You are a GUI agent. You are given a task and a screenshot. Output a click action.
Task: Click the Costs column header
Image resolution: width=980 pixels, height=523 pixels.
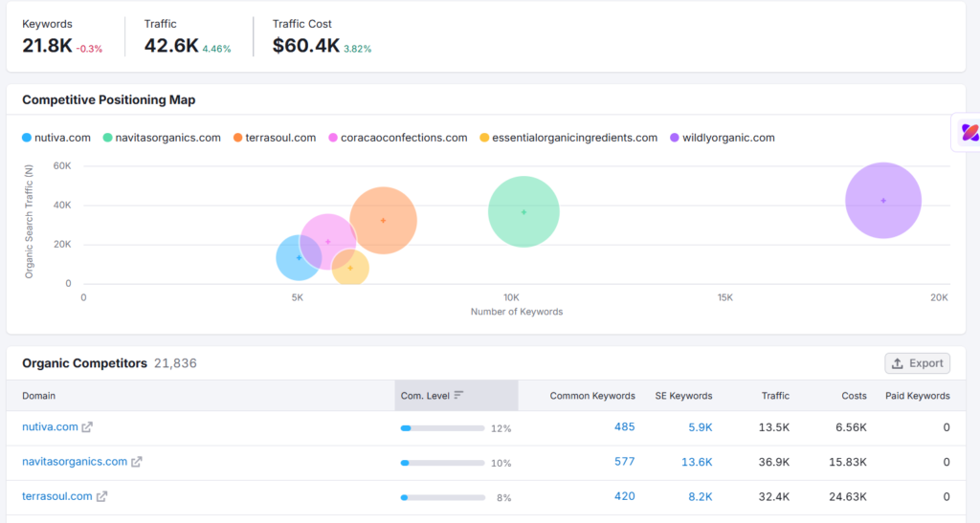(854, 396)
